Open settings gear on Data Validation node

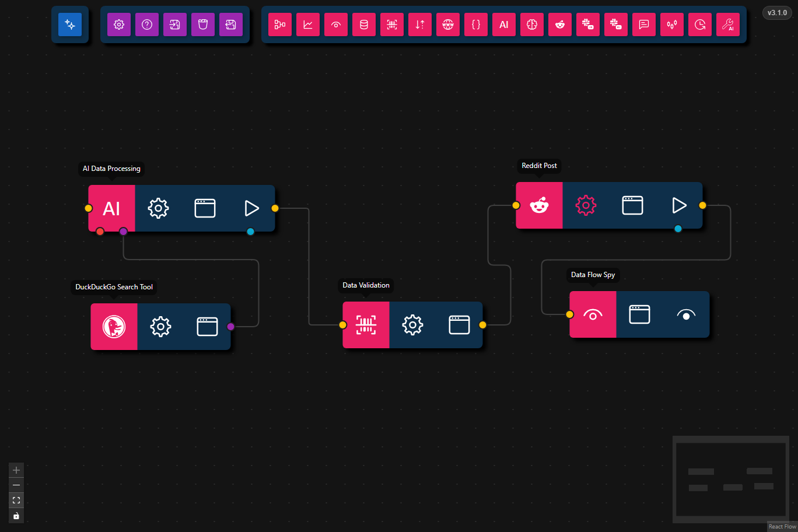[x=412, y=325]
